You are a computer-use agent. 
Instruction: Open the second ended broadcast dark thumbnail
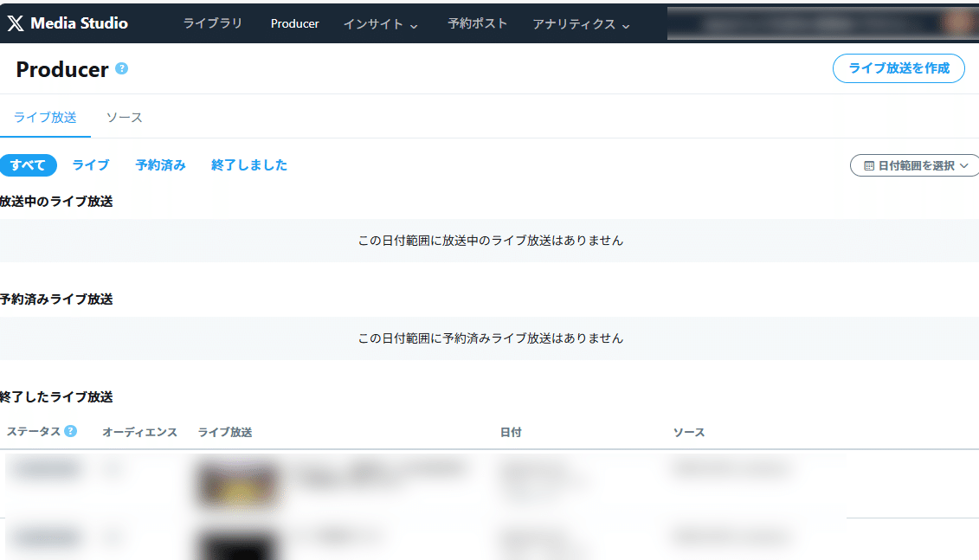237,545
